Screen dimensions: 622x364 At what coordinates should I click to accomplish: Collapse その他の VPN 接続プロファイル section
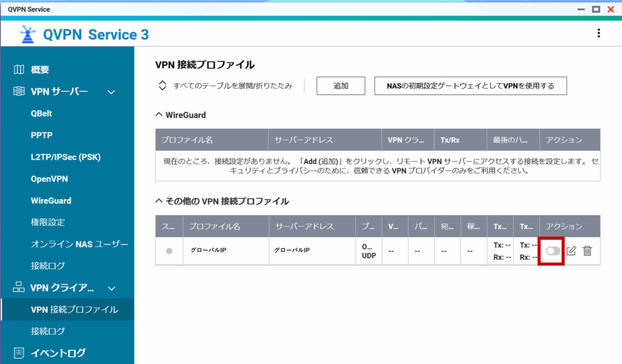pos(159,201)
